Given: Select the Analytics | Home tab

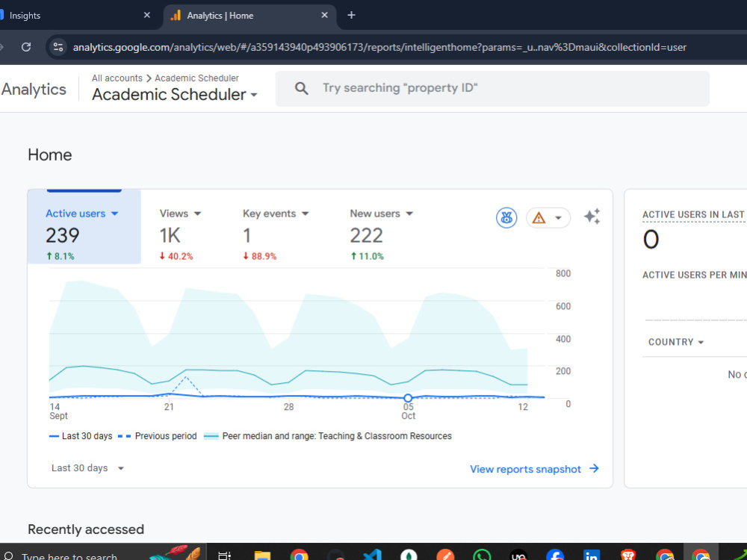Looking at the screenshot, I should [x=249, y=15].
